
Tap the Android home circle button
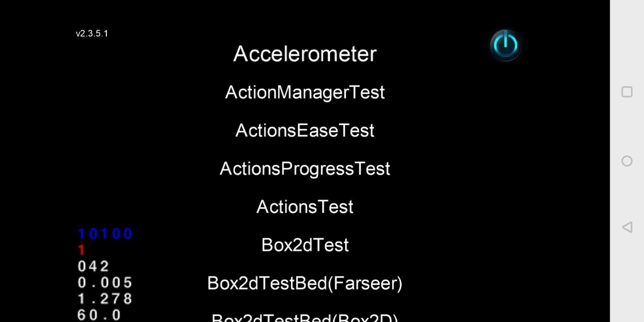pyautogui.click(x=627, y=161)
